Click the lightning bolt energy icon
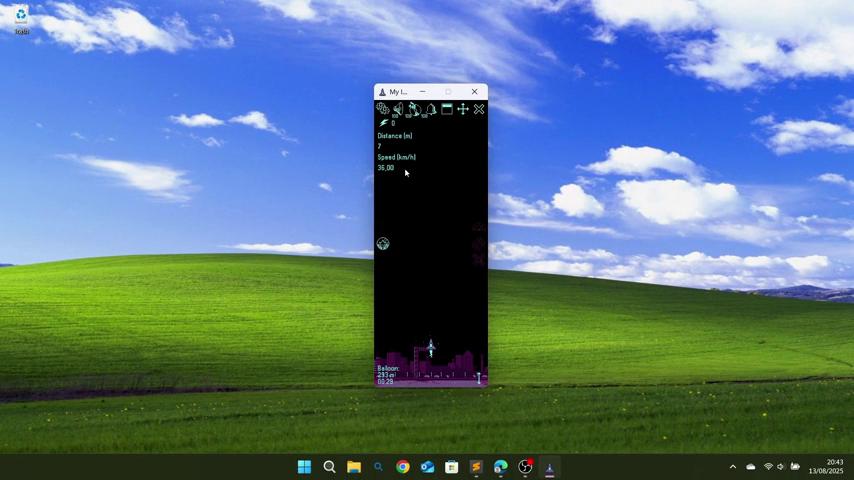The width and height of the screenshot is (854, 480). coord(383,123)
